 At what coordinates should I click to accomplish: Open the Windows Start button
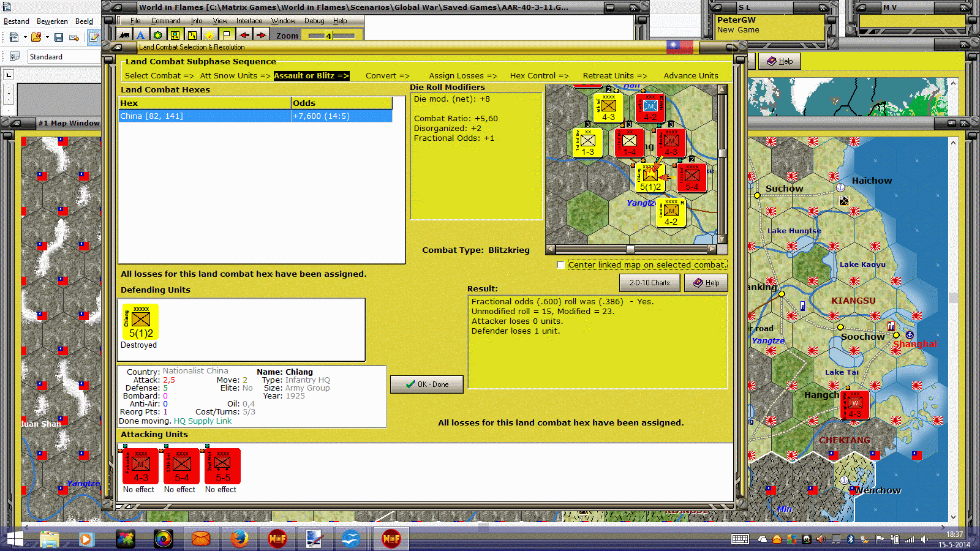point(14,539)
